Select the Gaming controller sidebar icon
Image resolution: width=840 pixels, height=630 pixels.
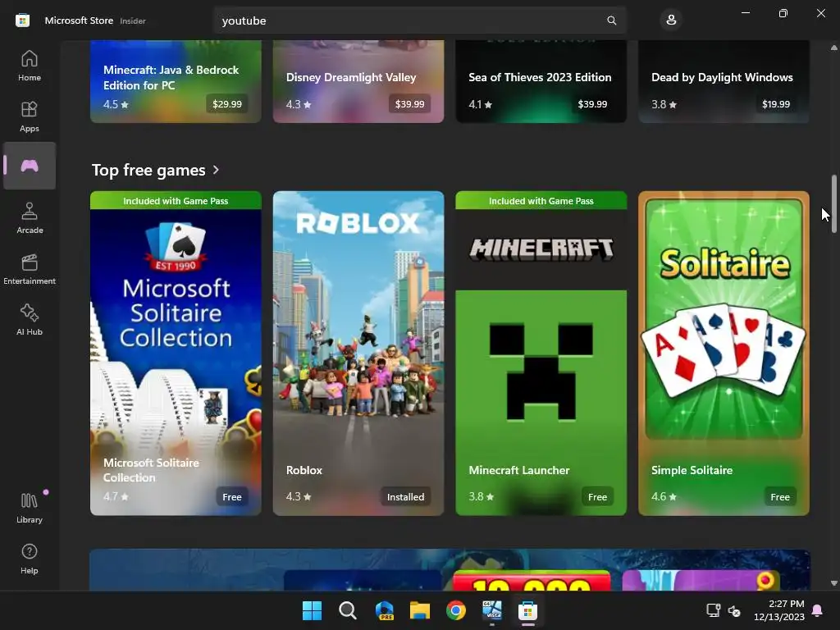coord(30,166)
